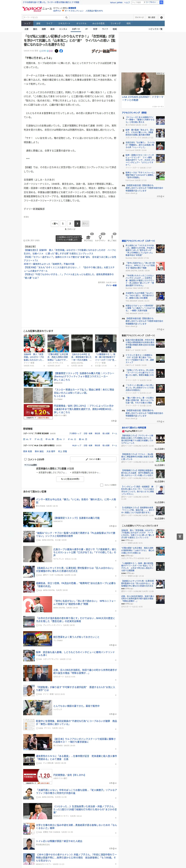Share the article on X

click(x=56, y=51)
